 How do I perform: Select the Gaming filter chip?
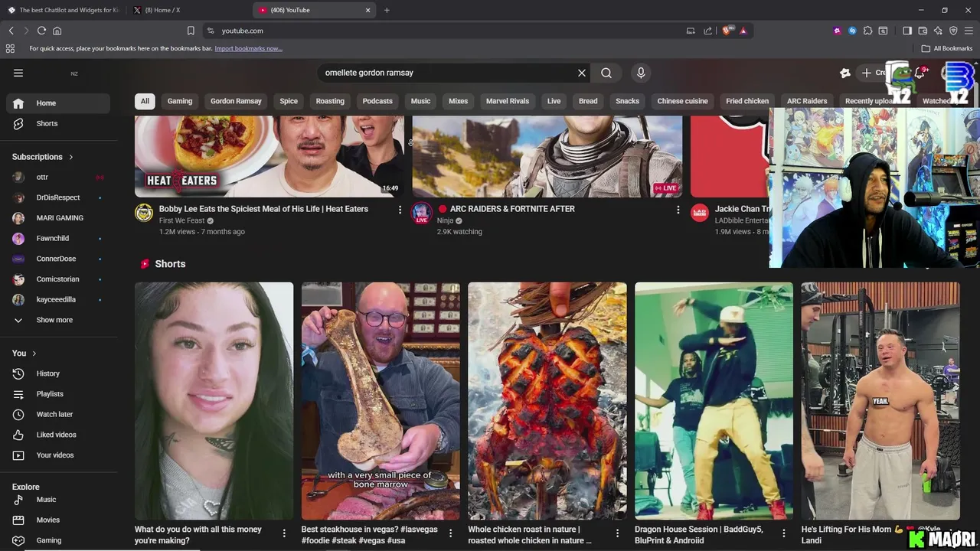[180, 101]
